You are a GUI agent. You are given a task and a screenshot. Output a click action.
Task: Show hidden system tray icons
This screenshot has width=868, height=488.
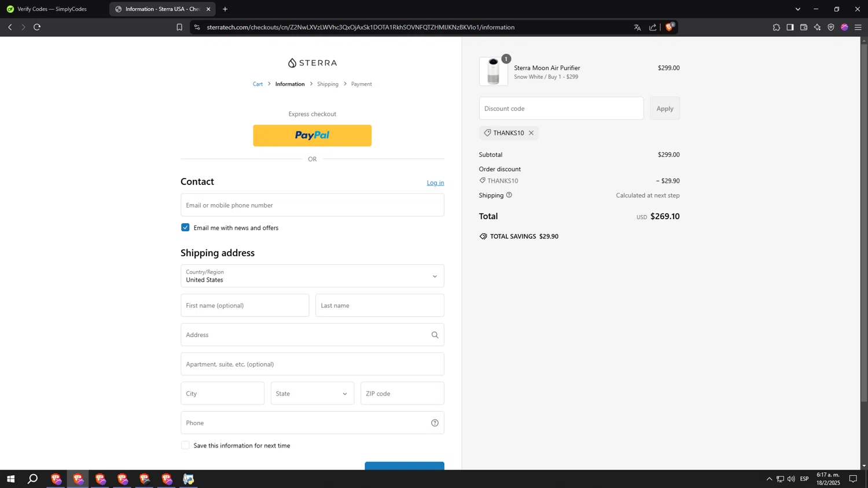769,479
